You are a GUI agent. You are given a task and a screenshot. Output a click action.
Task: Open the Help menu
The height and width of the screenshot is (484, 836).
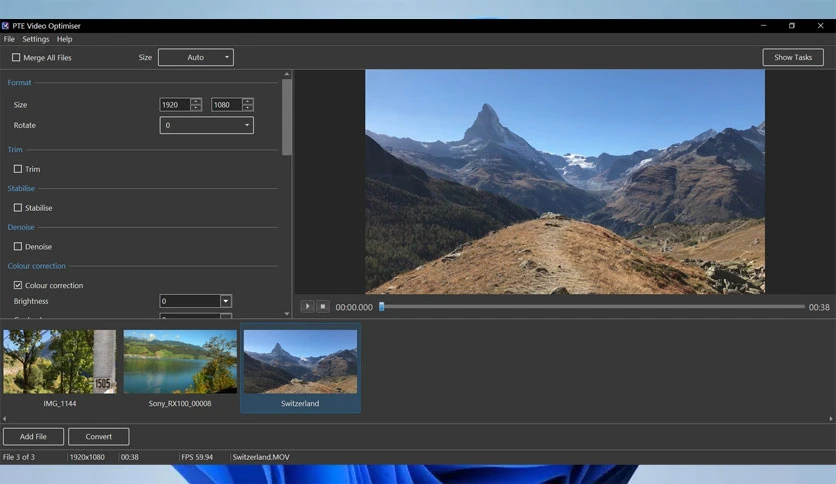coord(65,39)
